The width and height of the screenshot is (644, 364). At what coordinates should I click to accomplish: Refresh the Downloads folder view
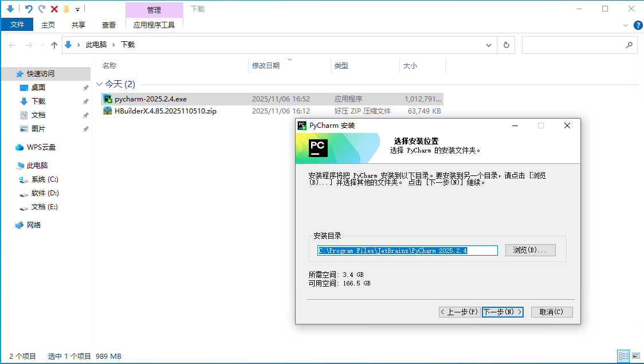tap(506, 45)
